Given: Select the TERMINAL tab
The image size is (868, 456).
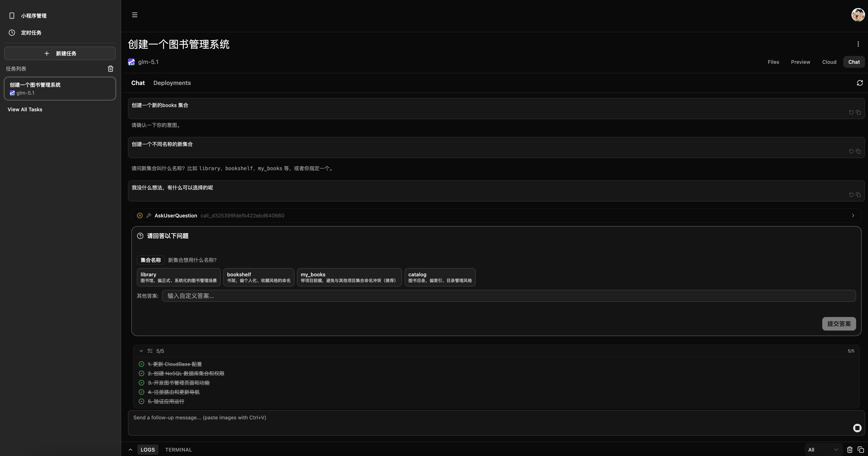Looking at the screenshot, I should point(178,450).
